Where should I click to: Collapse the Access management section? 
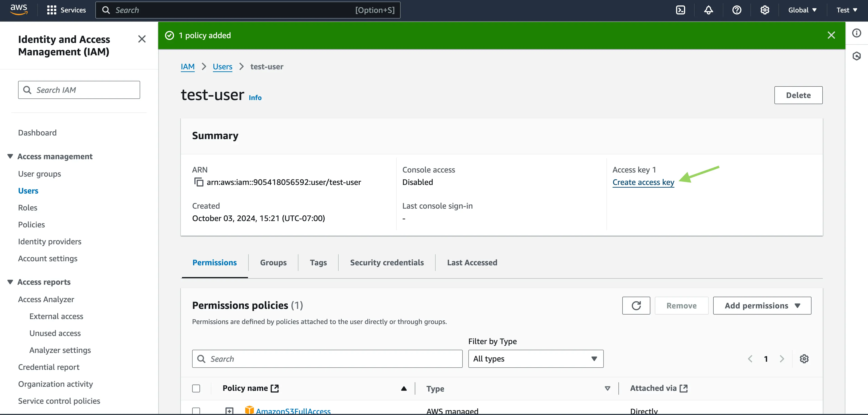[x=10, y=156]
